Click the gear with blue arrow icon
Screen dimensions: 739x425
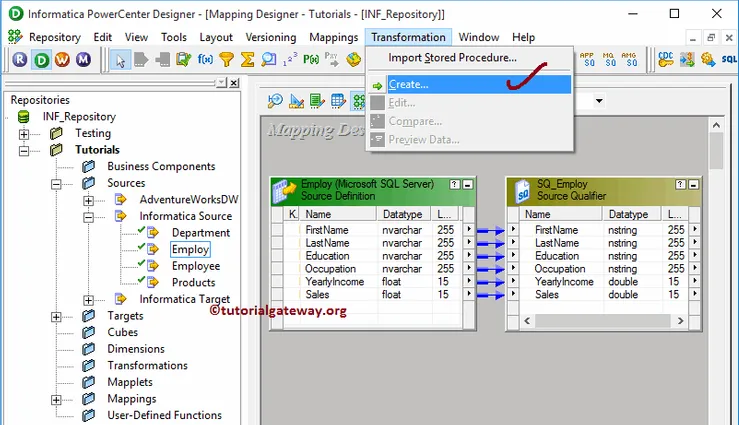pyautogui.click(x=708, y=59)
